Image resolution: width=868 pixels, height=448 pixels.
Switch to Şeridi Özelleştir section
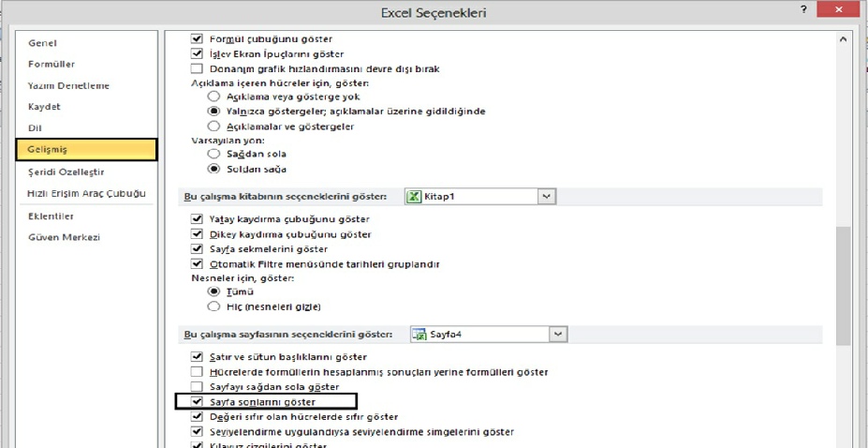click(x=66, y=172)
